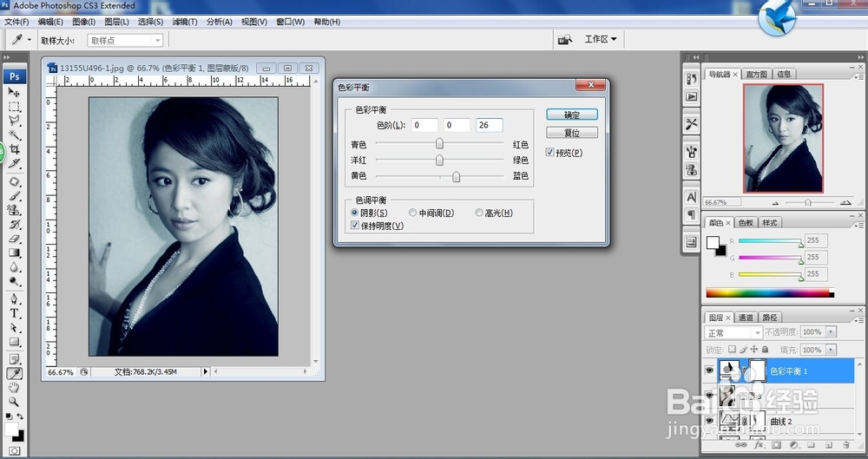Open the History panel dock icon
Viewport: 868px width, 459px height.
[x=692, y=79]
